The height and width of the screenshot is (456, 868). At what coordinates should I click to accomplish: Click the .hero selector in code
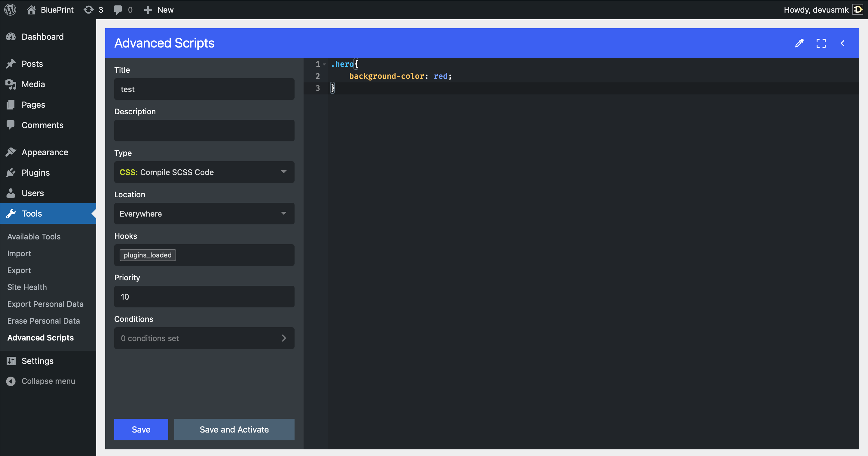pyautogui.click(x=342, y=64)
